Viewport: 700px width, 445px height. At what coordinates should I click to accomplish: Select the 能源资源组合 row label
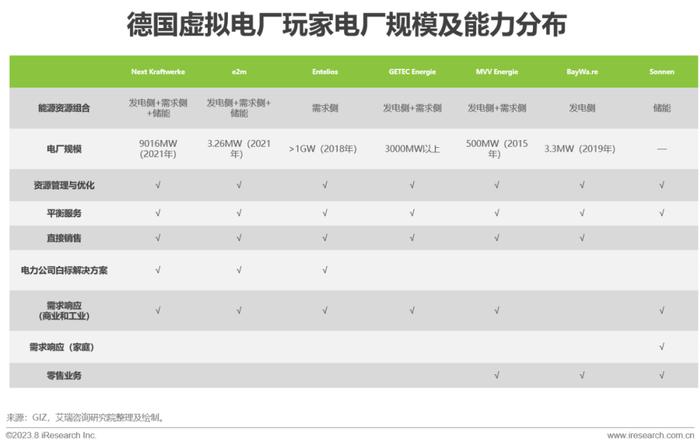[64, 108]
